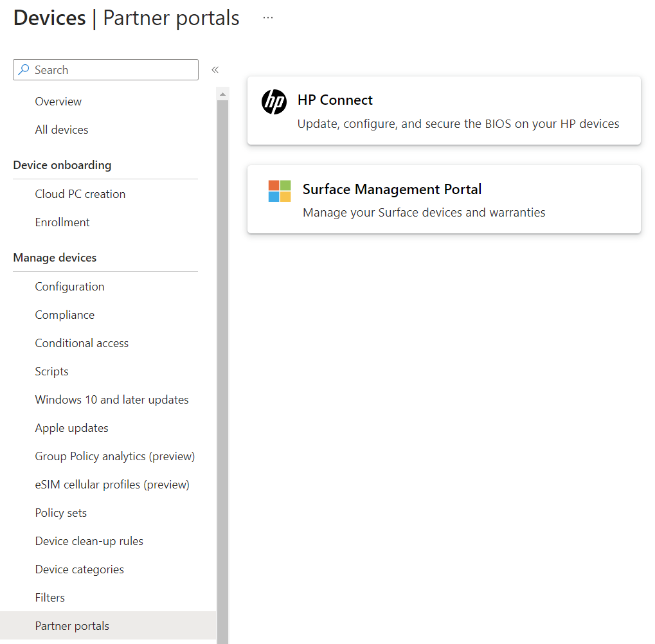Click 'Manage your Surface devices and warranties' text
Screen dimensions: 655x644
point(424,213)
